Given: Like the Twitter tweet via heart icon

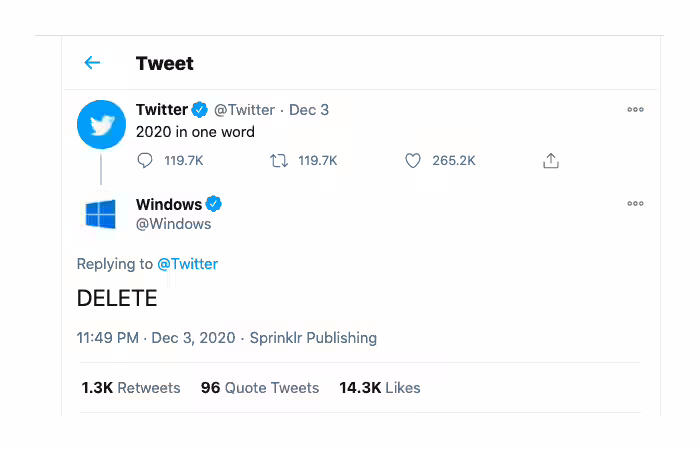Looking at the screenshot, I should [x=412, y=161].
